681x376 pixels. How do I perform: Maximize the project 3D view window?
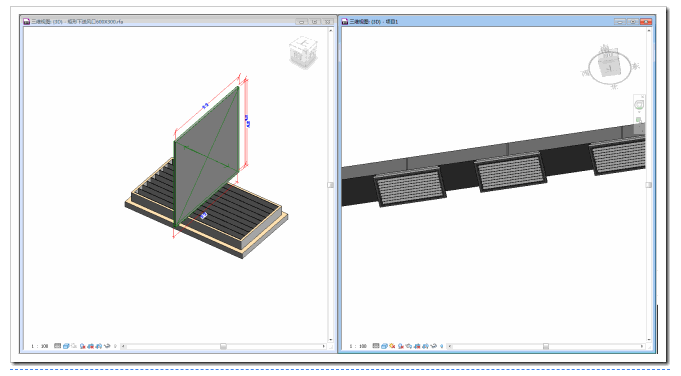[x=633, y=21]
